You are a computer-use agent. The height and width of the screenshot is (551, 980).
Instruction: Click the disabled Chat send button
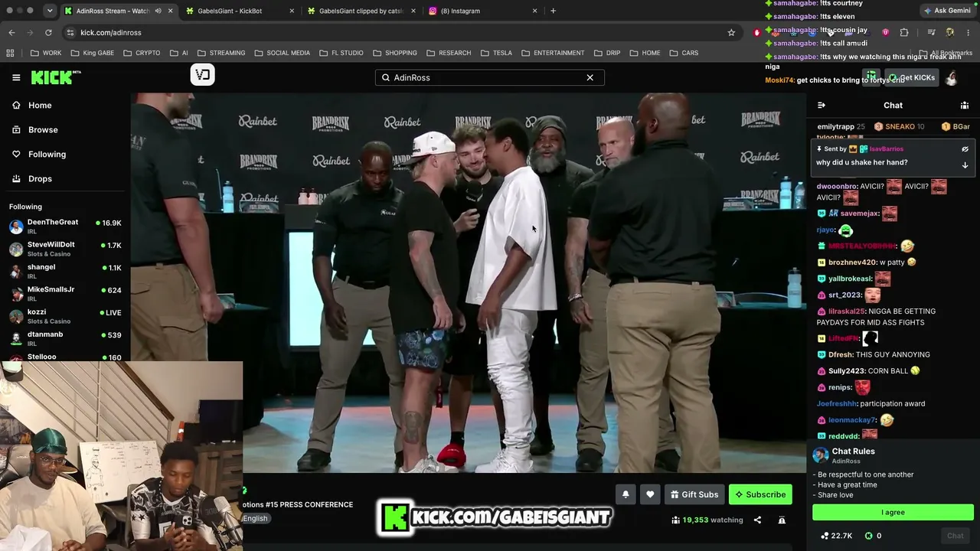(955, 536)
